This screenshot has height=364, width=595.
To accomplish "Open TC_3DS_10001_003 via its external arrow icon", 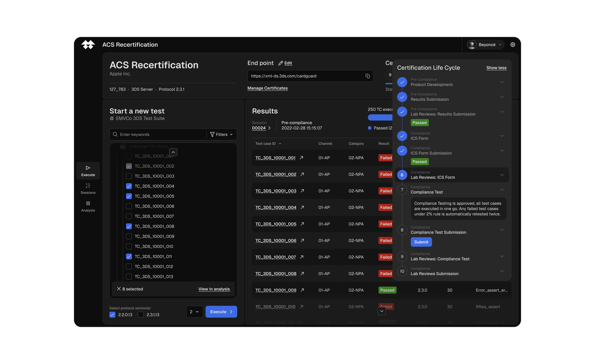I will point(302,191).
